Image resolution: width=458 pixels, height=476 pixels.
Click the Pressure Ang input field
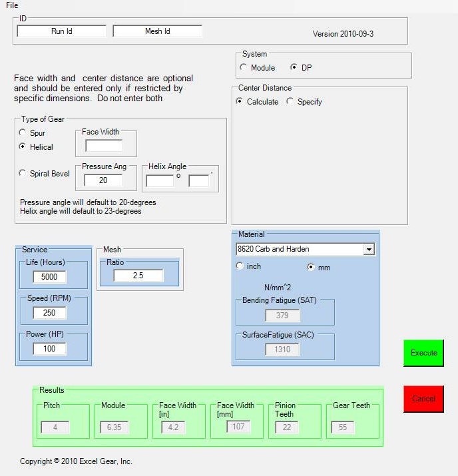tap(103, 180)
